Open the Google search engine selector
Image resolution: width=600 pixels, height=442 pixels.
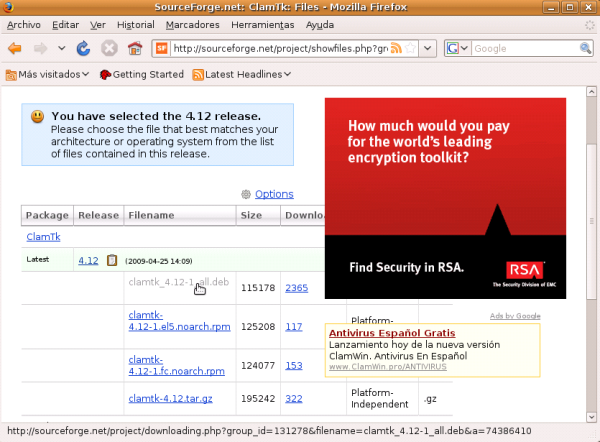(457, 48)
